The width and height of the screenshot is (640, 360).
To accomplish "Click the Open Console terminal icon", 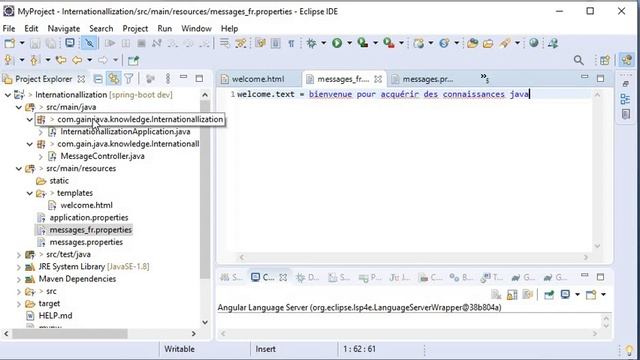I will tap(70, 43).
